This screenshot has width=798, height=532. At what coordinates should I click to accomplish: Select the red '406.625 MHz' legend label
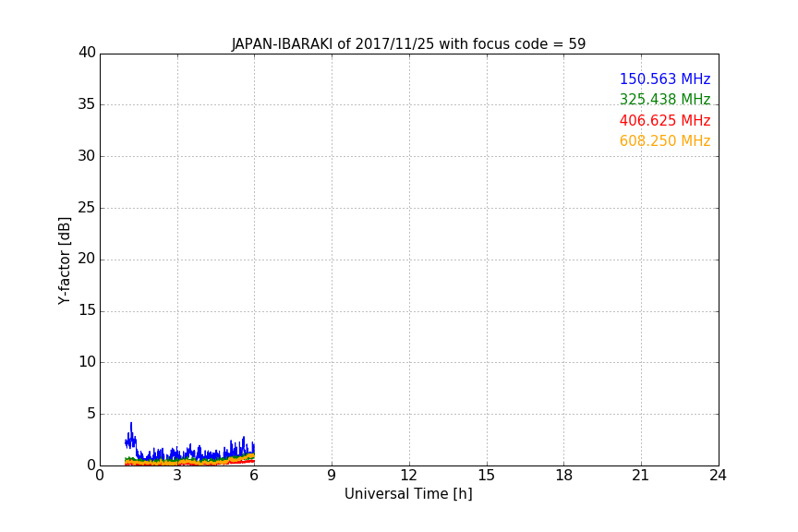point(665,121)
